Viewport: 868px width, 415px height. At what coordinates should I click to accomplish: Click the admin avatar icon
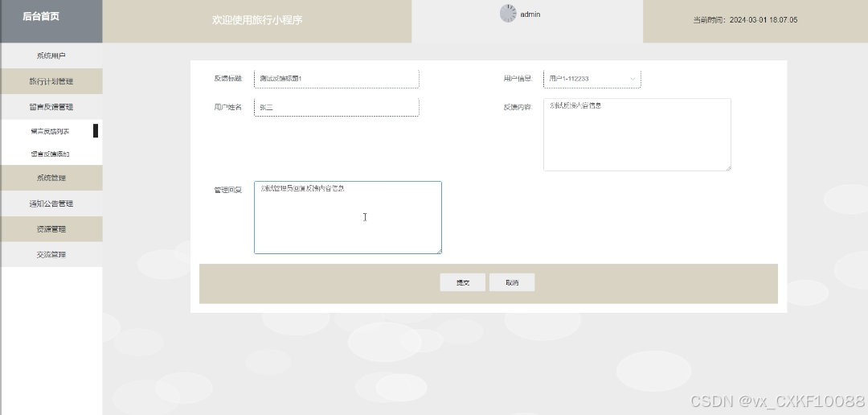click(508, 14)
